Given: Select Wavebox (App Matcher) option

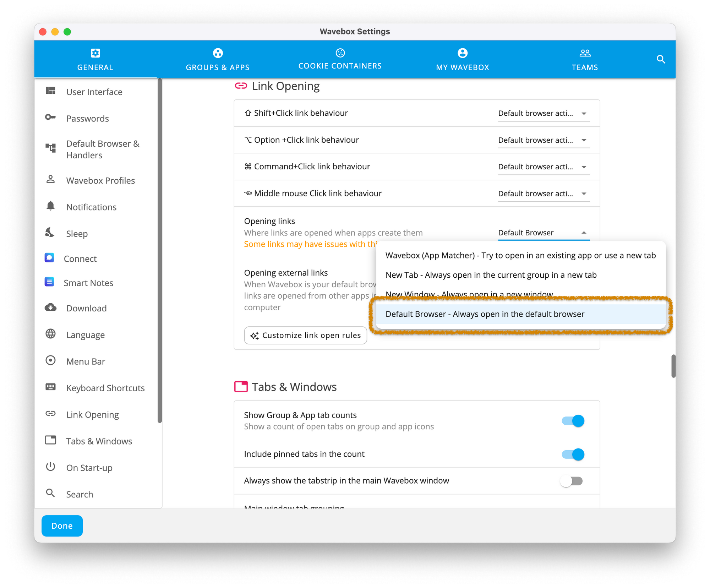Looking at the screenshot, I should pyautogui.click(x=520, y=255).
